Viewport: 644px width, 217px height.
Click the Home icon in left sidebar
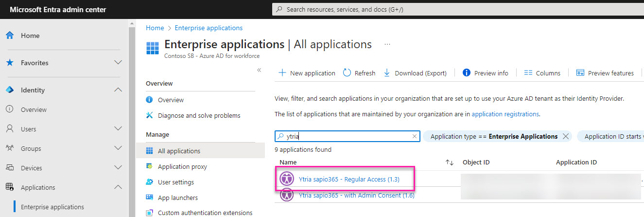tap(9, 36)
